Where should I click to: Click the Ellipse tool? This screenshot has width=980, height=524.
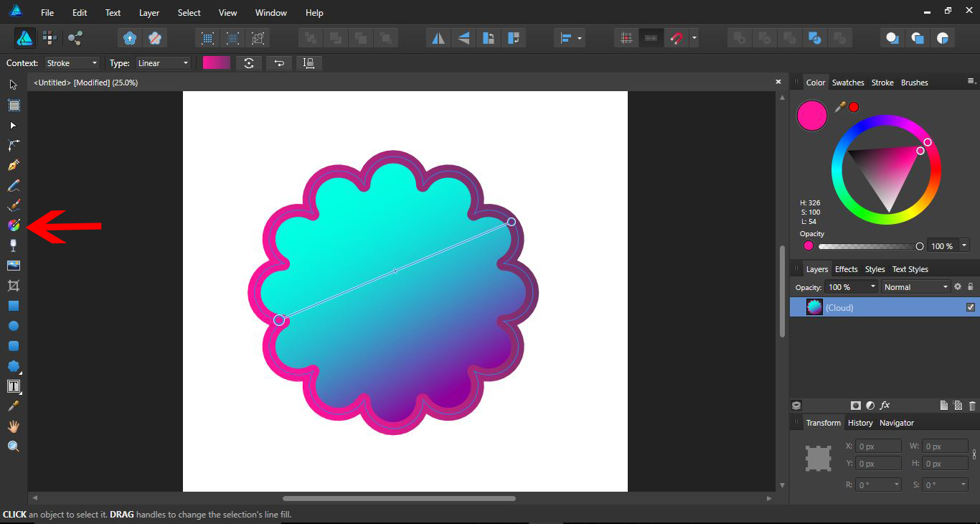(x=13, y=325)
